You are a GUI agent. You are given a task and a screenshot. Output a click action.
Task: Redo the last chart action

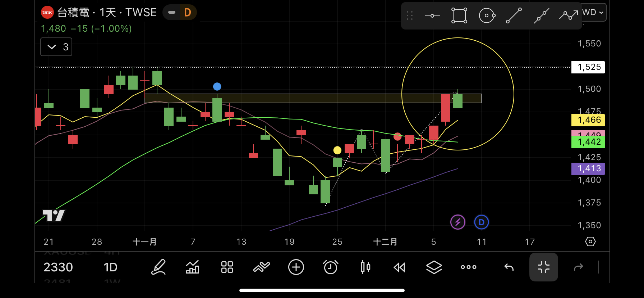tap(578, 267)
